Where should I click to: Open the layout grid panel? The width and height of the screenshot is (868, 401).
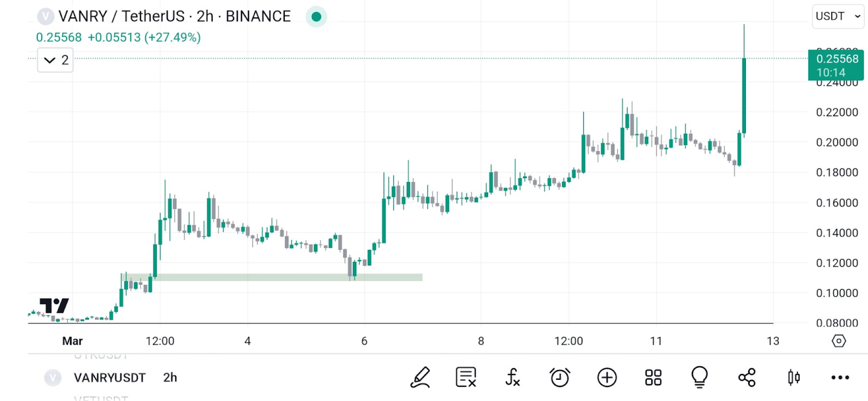point(653,377)
